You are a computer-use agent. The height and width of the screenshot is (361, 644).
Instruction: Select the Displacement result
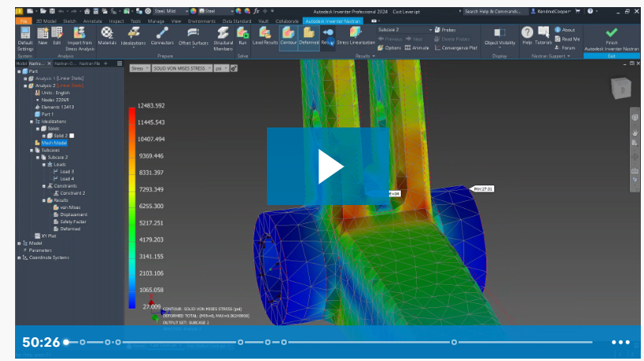coord(74,215)
